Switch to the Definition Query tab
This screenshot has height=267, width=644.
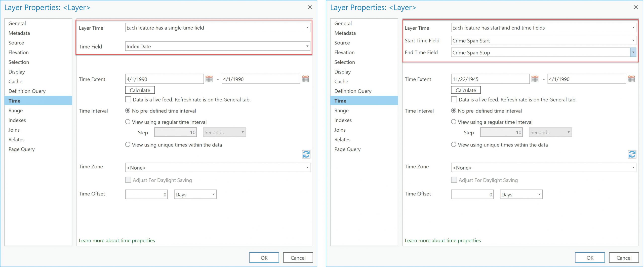27,91
